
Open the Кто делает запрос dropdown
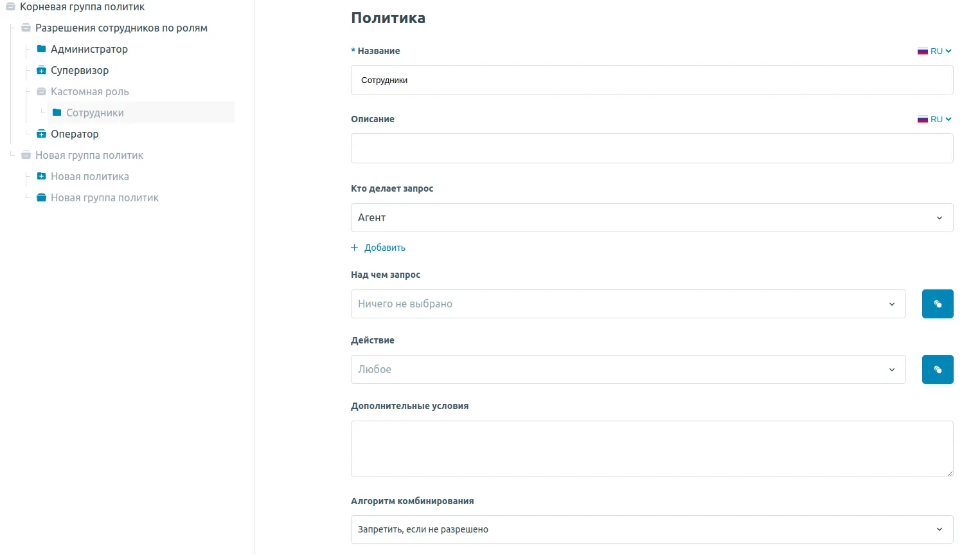coord(652,217)
